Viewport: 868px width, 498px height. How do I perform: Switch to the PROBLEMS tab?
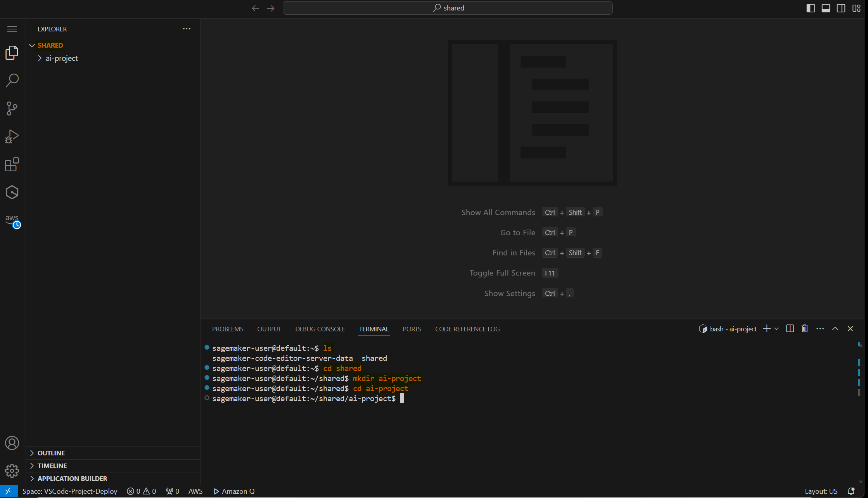[x=228, y=329]
